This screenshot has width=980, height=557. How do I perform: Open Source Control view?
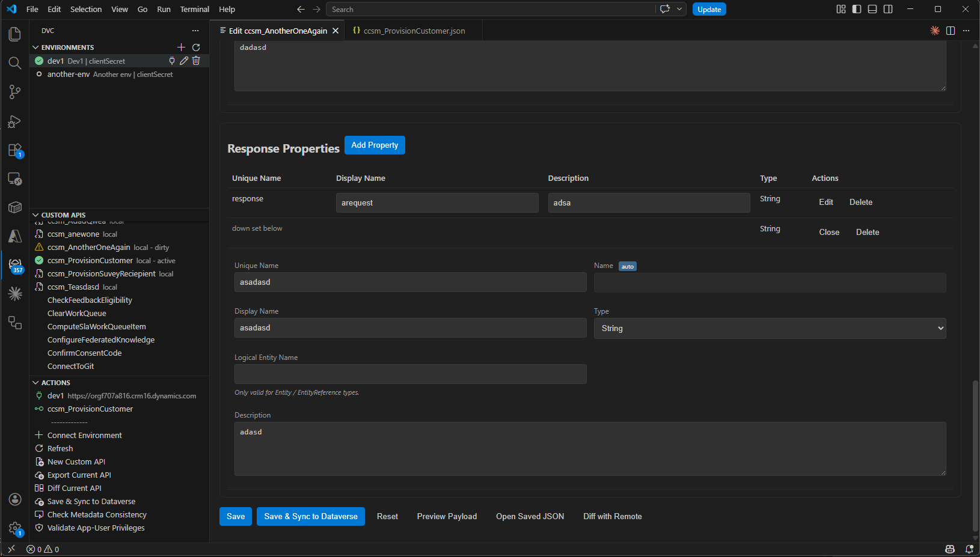pos(15,92)
